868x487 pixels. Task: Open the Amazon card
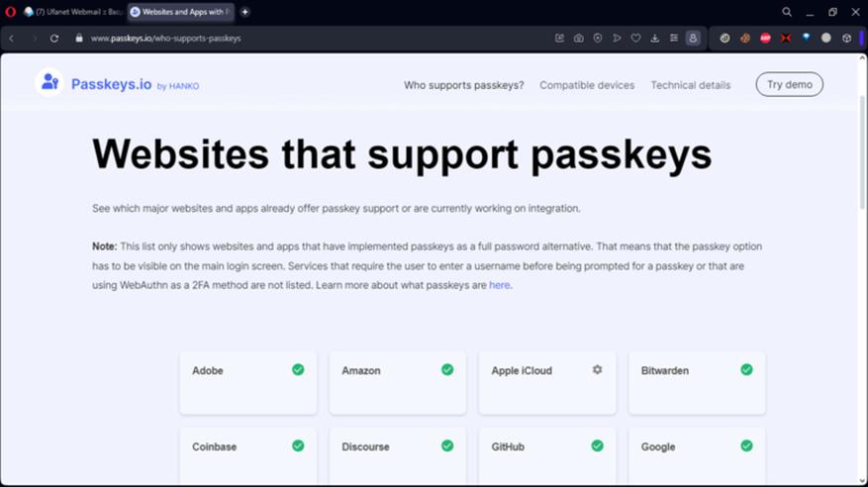pos(398,382)
